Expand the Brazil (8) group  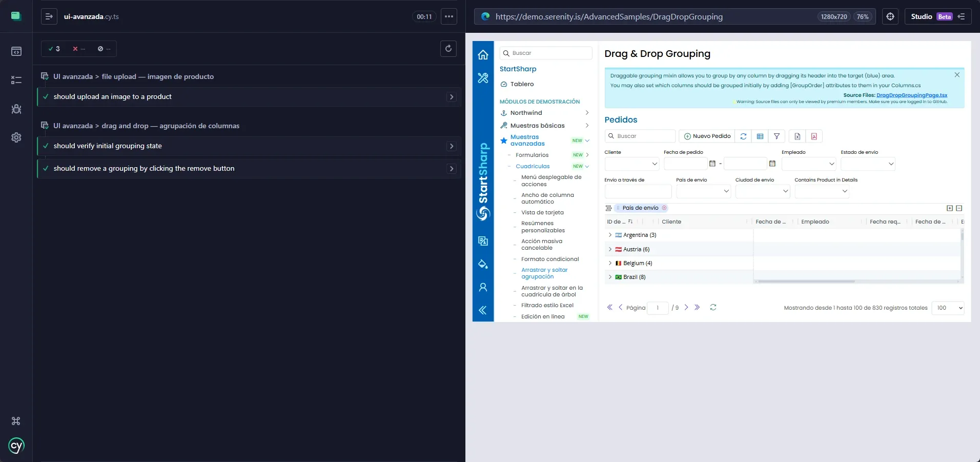click(610, 277)
